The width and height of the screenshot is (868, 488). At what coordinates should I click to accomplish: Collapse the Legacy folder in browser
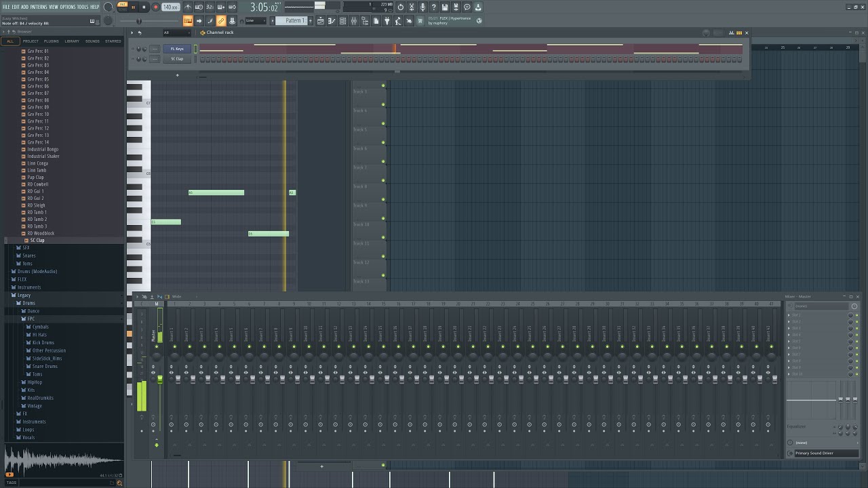pos(24,296)
